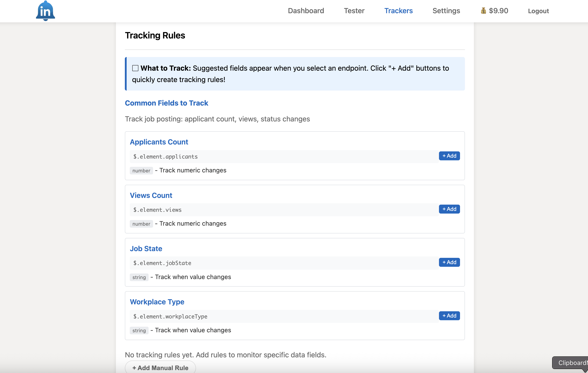Open the Tester page

click(354, 11)
